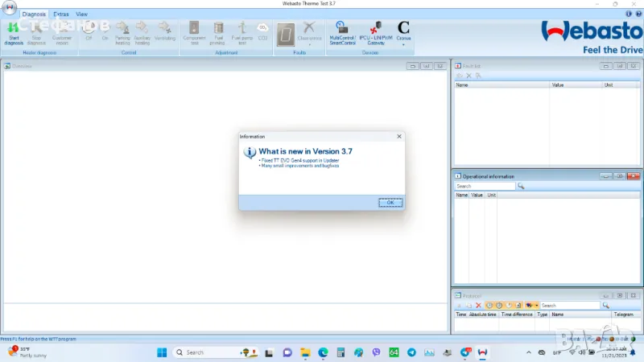
Task: Click the Protocol panel search magnifier icon
Action: point(605,306)
